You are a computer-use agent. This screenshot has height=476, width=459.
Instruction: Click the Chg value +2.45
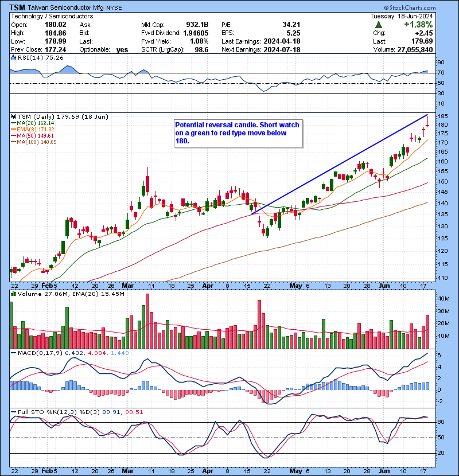point(424,33)
